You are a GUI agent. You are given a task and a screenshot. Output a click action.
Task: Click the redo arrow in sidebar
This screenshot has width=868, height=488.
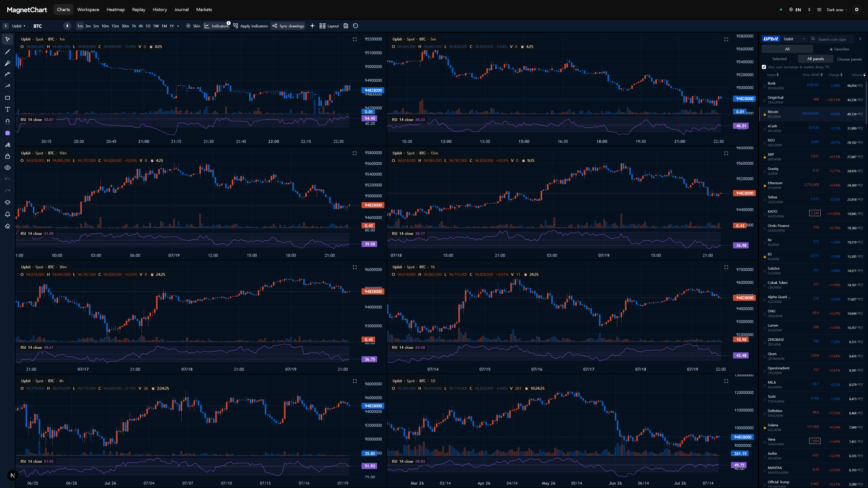pos(7,191)
